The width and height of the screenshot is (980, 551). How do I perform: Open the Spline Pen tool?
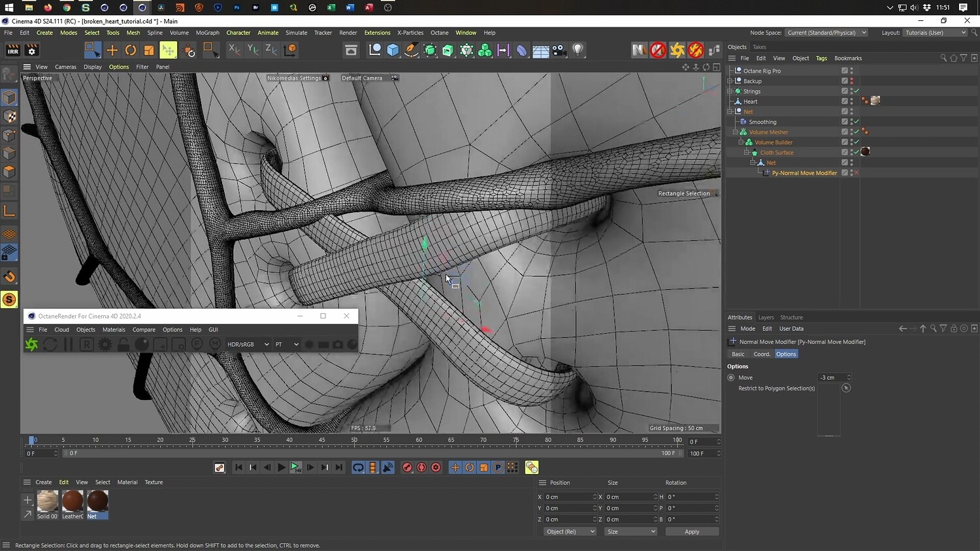pos(411,50)
